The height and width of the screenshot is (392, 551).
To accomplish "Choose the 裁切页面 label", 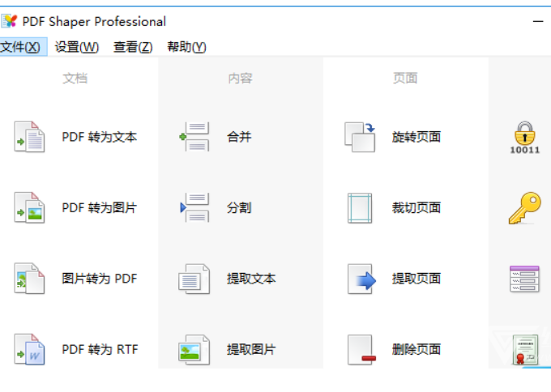I will click(416, 207).
